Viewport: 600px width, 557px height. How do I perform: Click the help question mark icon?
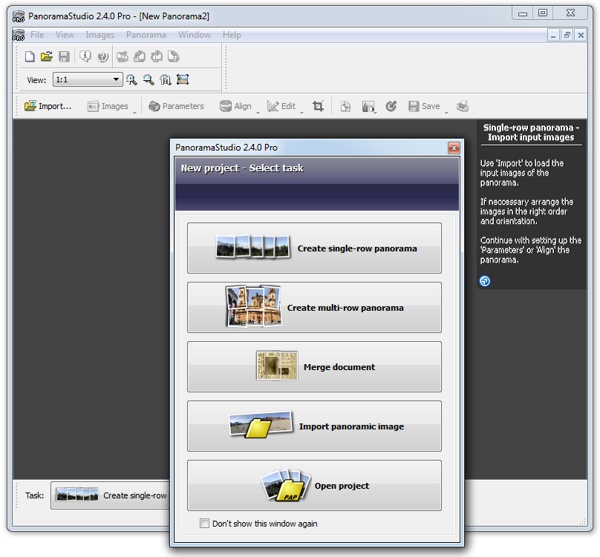pos(102,57)
